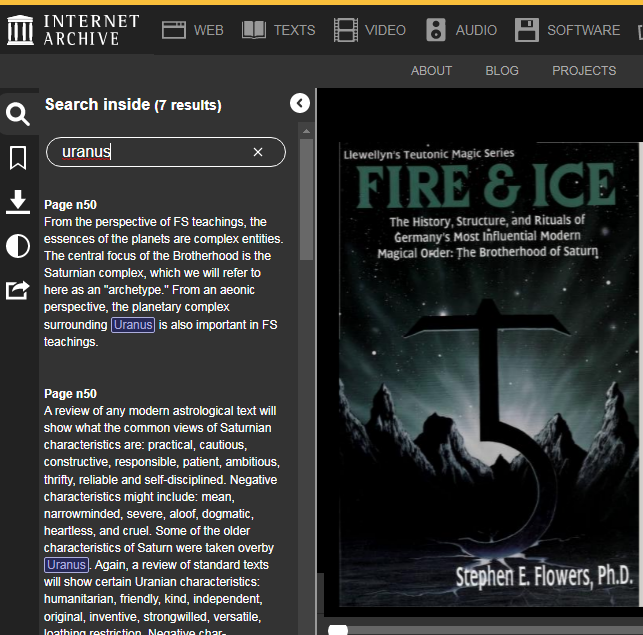Image resolution: width=643 pixels, height=635 pixels.
Task: Open first Page n50 search result
Action: click(163, 273)
